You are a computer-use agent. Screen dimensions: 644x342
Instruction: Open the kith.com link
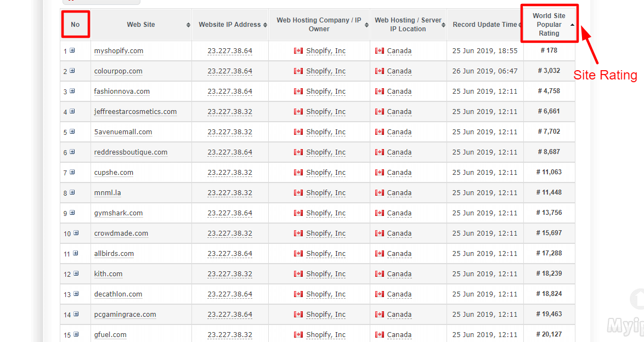point(109,274)
